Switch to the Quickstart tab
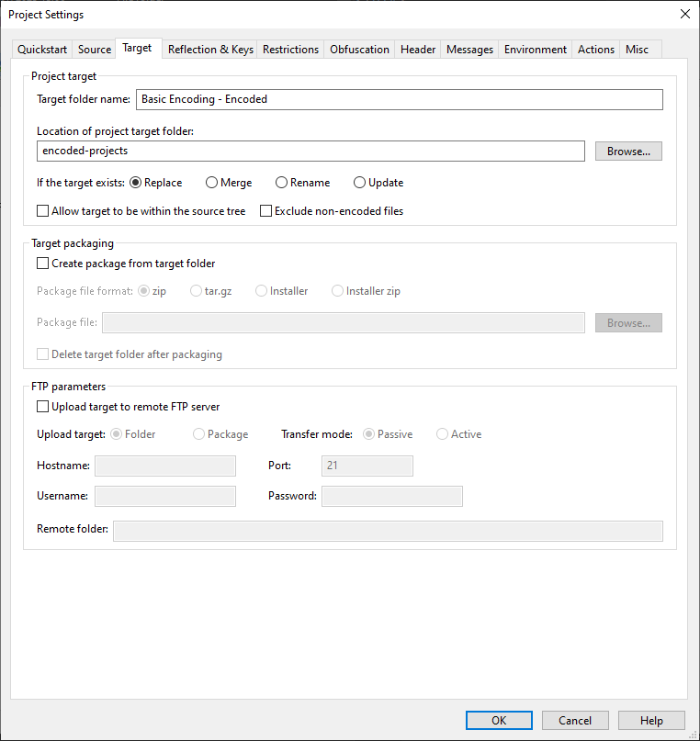This screenshot has height=741, width=700. click(x=42, y=50)
